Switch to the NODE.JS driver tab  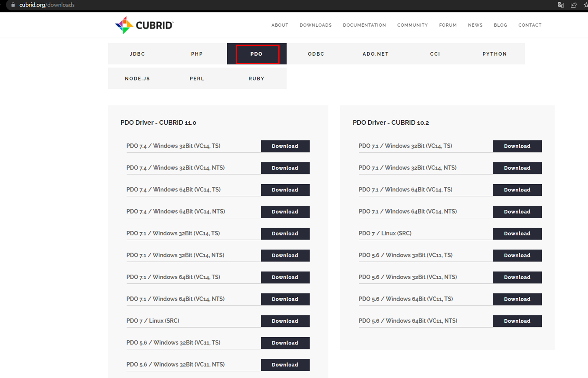click(x=138, y=79)
